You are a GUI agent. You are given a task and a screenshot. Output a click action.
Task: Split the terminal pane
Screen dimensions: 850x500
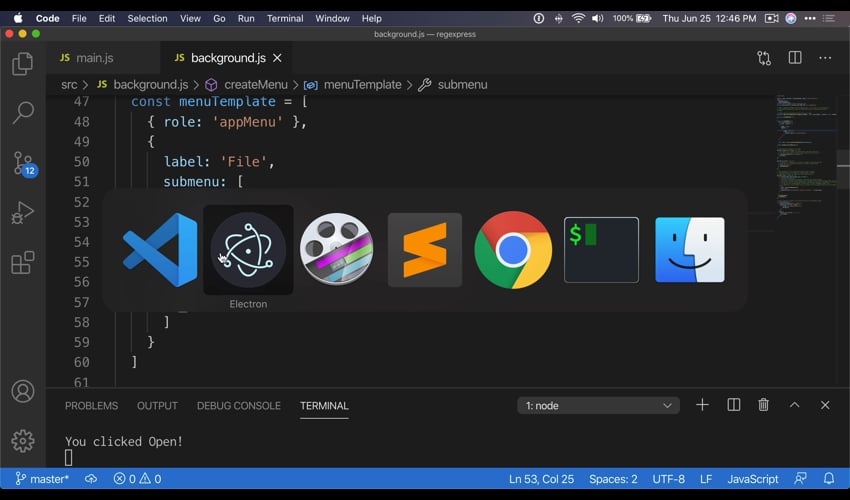tap(733, 405)
